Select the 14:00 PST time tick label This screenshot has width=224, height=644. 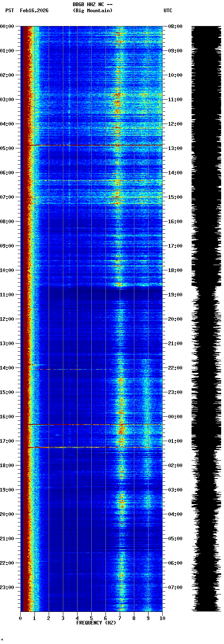click(7, 368)
